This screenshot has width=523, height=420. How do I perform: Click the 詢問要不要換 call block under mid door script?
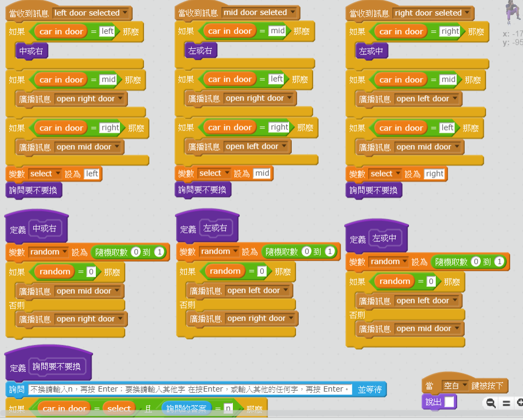(x=202, y=189)
